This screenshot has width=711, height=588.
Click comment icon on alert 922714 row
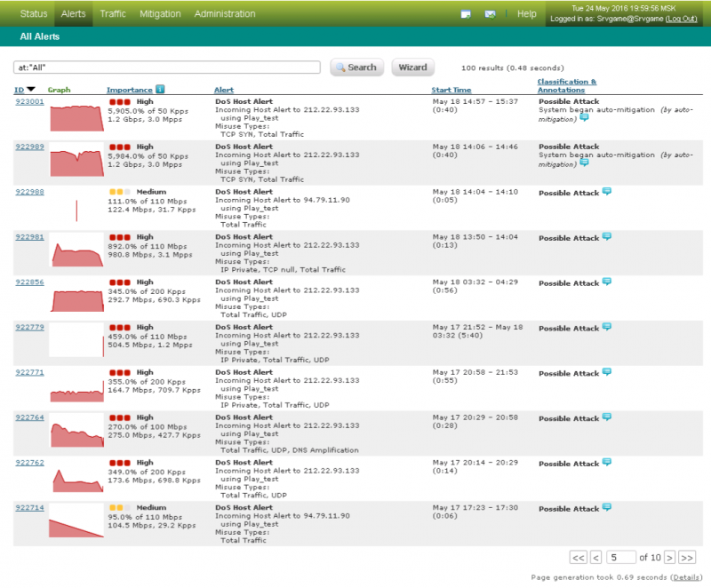pyautogui.click(x=607, y=508)
